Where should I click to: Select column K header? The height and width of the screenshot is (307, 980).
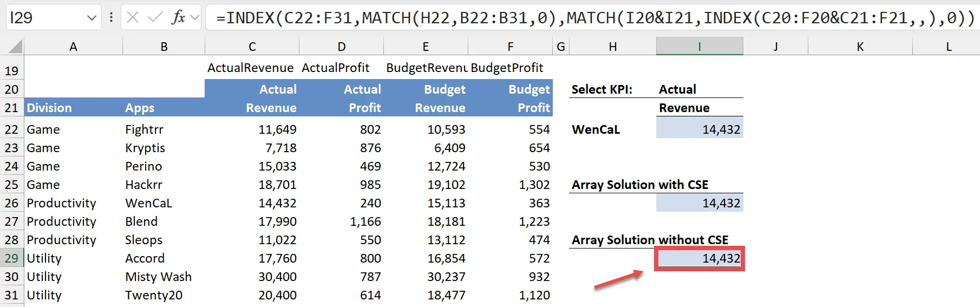[x=860, y=47]
